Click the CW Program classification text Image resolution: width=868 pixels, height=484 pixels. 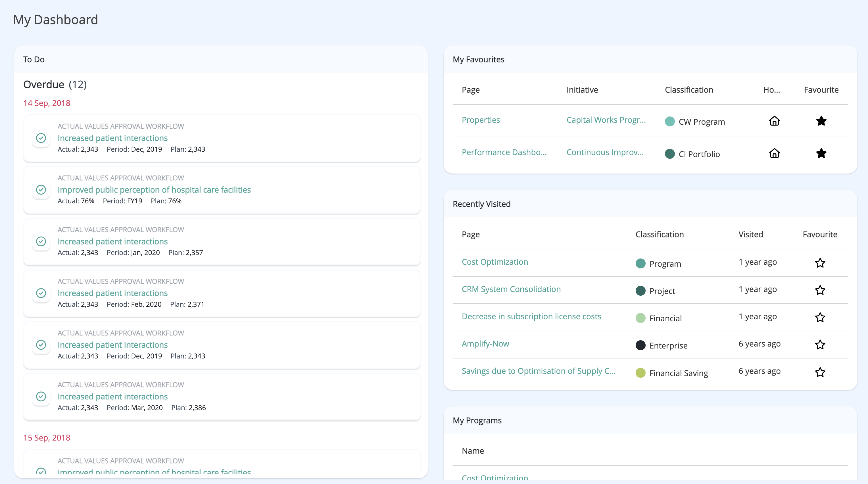coord(702,122)
